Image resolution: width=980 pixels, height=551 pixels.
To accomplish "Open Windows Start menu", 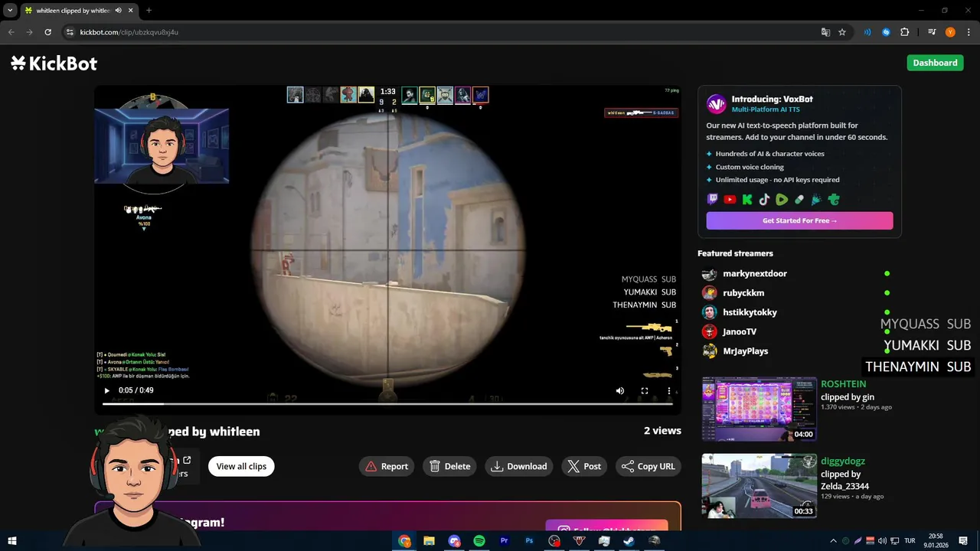I will pyautogui.click(x=11, y=541).
